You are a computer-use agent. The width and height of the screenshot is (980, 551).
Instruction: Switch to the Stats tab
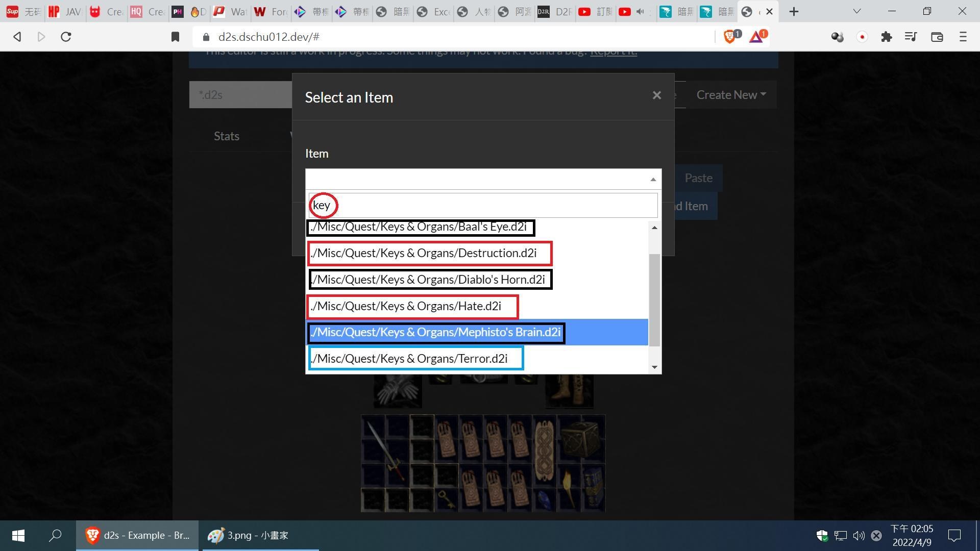(x=226, y=136)
